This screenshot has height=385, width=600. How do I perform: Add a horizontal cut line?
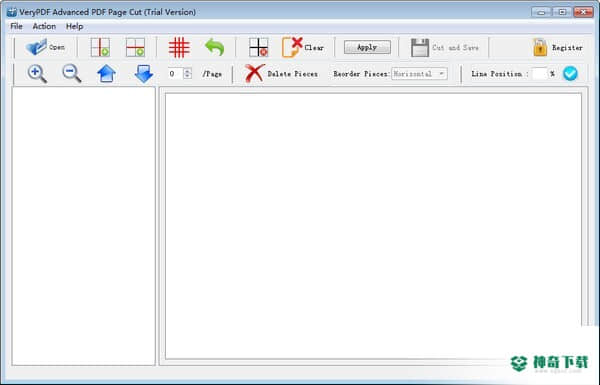[135, 47]
